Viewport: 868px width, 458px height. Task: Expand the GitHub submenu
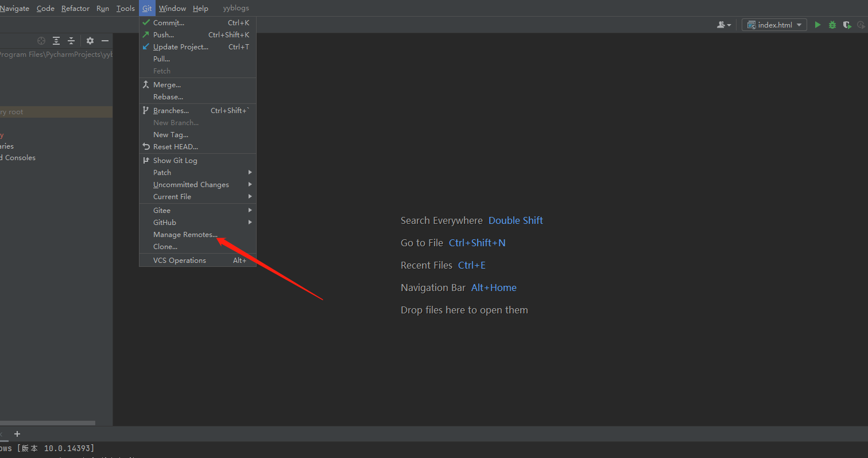pyautogui.click(x=165, y=222)
